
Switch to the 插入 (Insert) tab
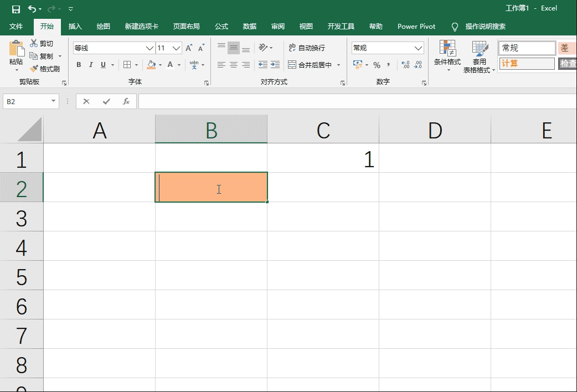point(75,27)
